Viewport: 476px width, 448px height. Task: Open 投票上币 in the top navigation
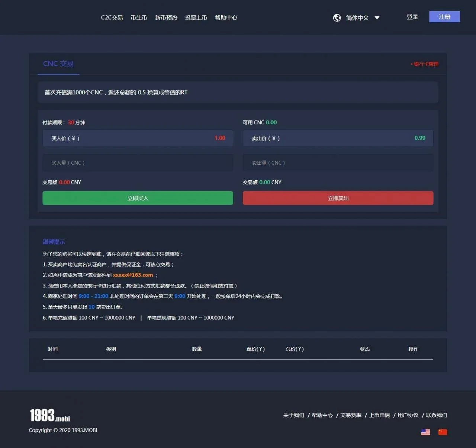pyautogui.click(x=196, y=18)
